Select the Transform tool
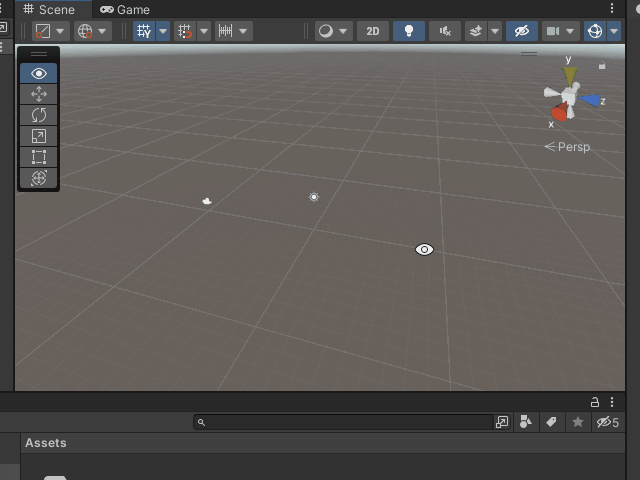The height and width of the screenshot is (480, 640). [x=39, y=178]
